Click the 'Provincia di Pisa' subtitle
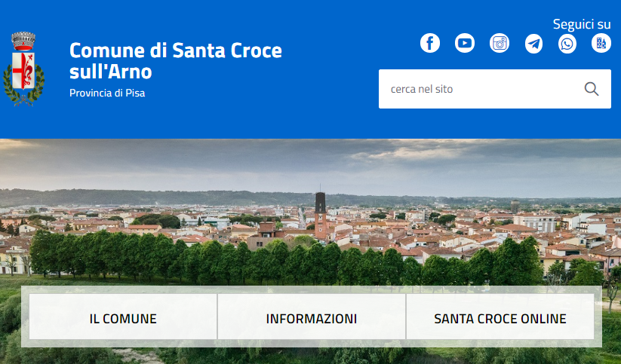621x364 pixels. [107, 93]
